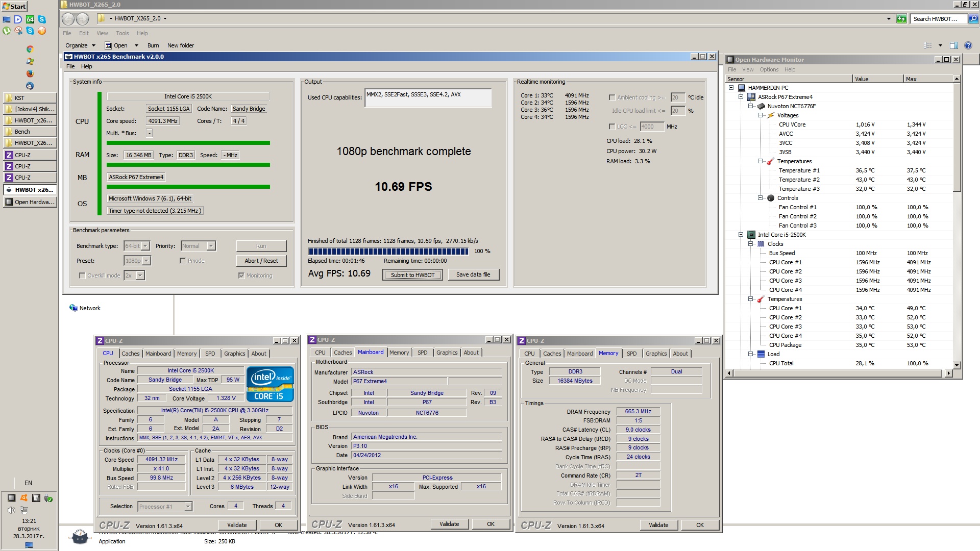Open the Snipping Tool scissors icon
Image resolution: width=980 pixels, height=551 pixels.
point(18,31)
